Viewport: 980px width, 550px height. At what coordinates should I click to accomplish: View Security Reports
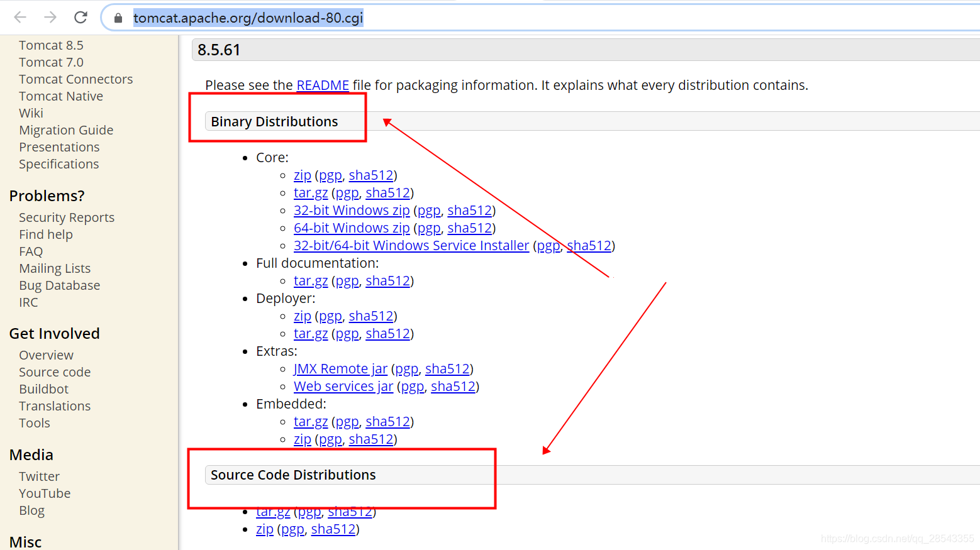tap(67, 217)
